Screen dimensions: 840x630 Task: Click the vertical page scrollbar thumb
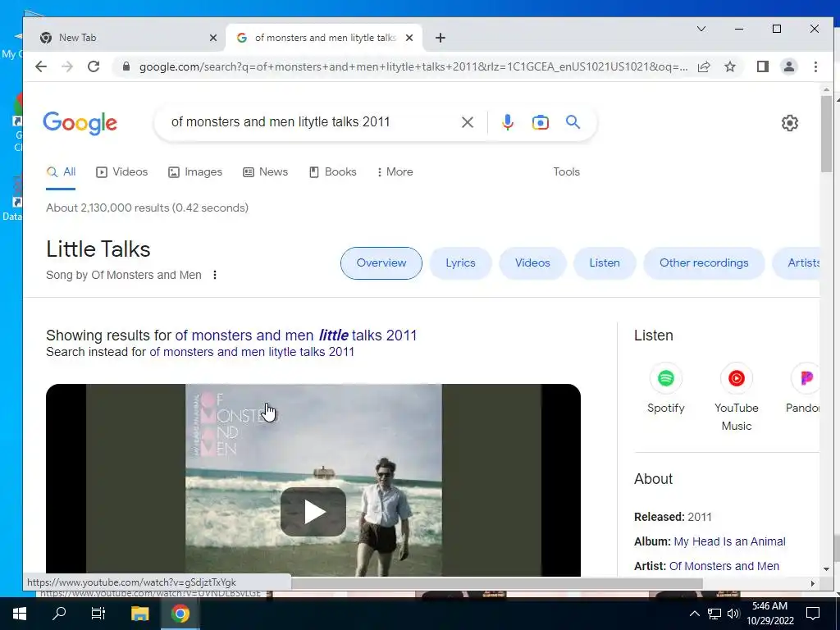(x=825, y=134)
